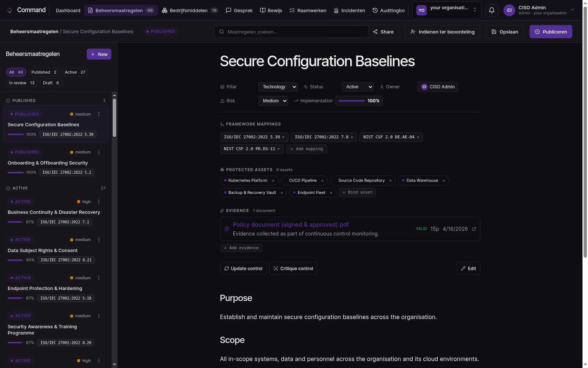Click the Edit pencil button
The image size is (588, 368).
coord(468,268)
